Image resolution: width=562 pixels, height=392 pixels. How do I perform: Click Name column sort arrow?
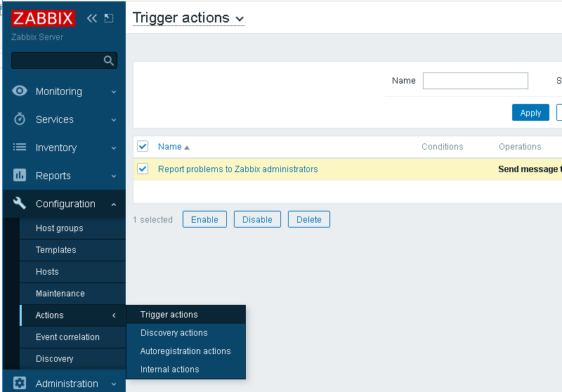pyautogui.click(x=187, y=148)
